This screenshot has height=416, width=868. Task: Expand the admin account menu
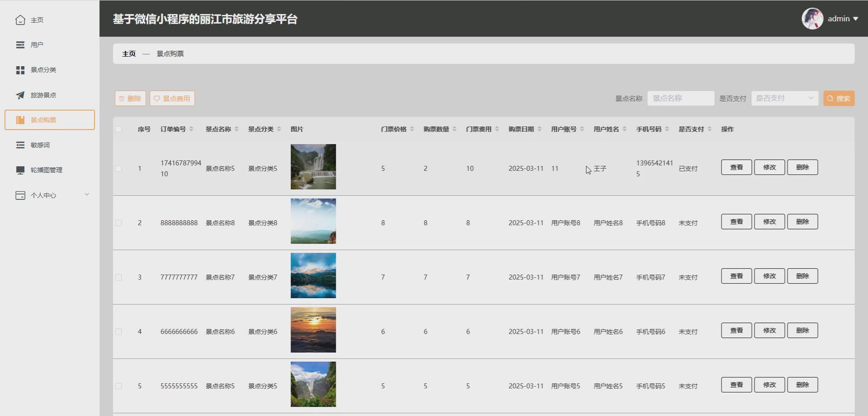pyautogui.click(x=842, y=19)
